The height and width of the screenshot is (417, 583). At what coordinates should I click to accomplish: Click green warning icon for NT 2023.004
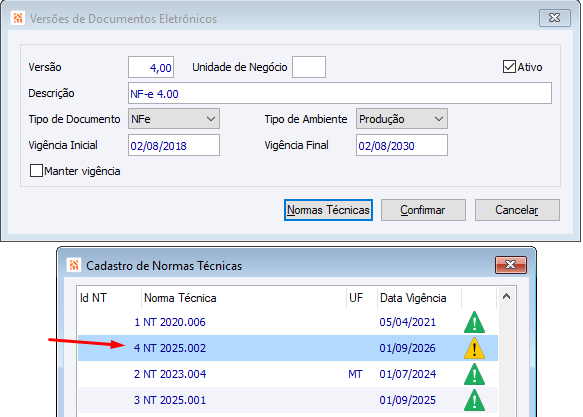pyautogui.click(x=474, y=374)
